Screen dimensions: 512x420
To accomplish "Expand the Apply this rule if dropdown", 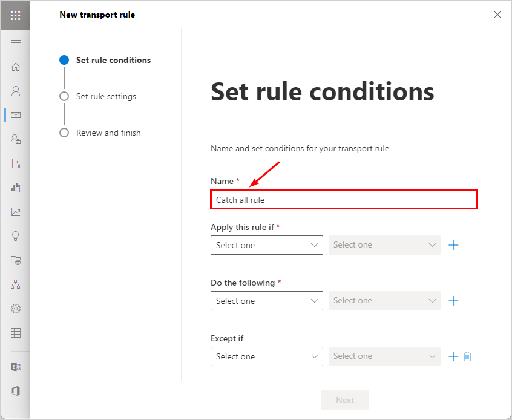I will (267, 245).
